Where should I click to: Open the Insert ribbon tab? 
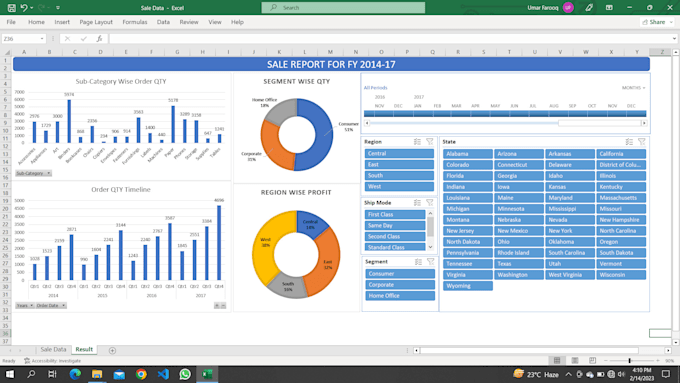tap(62, 22)
